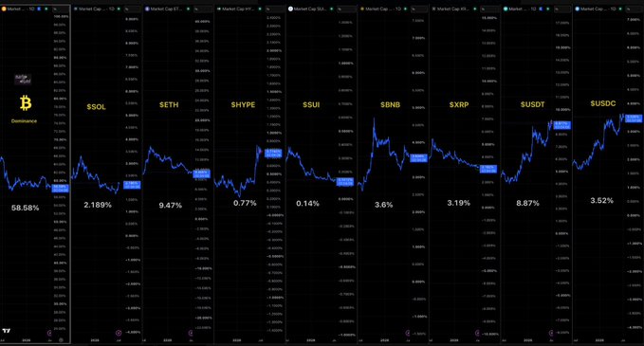Click the Market Cap ET... symbol title
Image resolution: width=644 pixels, height=346 pixels.
click(166, 9)
